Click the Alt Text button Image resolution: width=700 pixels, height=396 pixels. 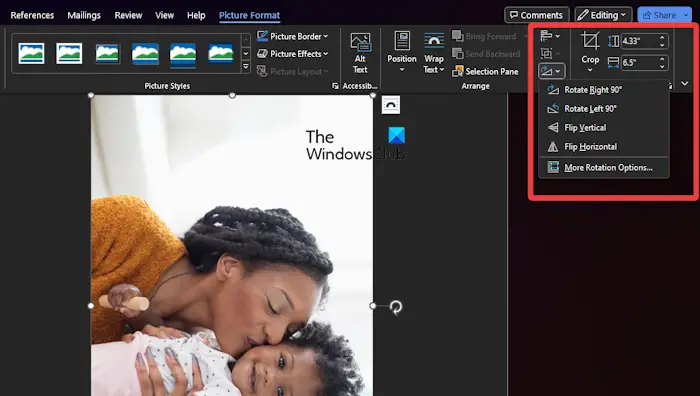point(360,54)
